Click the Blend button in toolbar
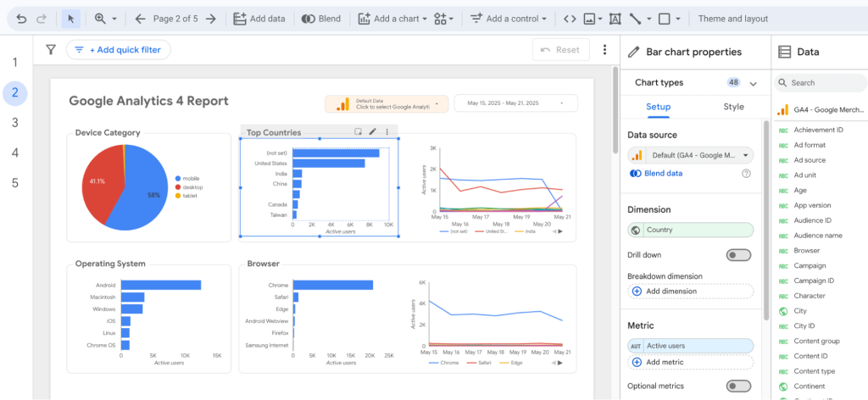868x400 pixels. tap(321, 19)
